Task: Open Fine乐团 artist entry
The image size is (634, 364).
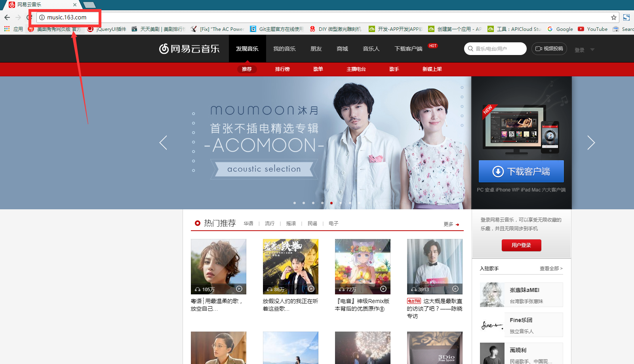Action: point(521,325)
